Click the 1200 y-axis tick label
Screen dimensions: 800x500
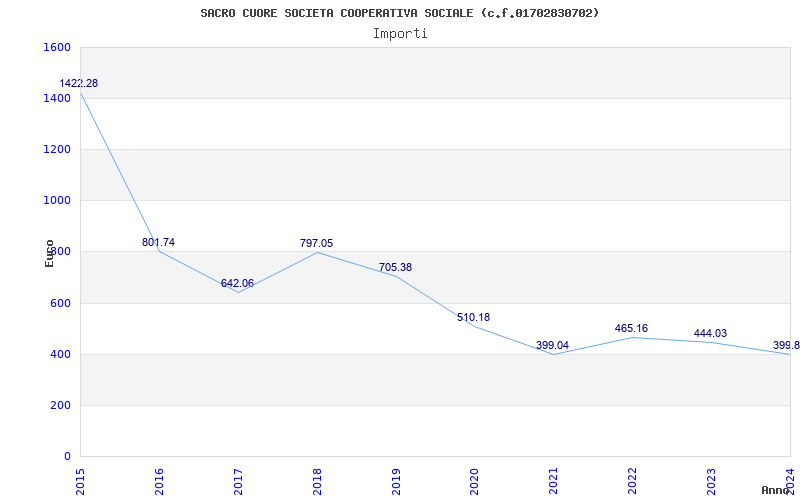[x=57, y=149]
